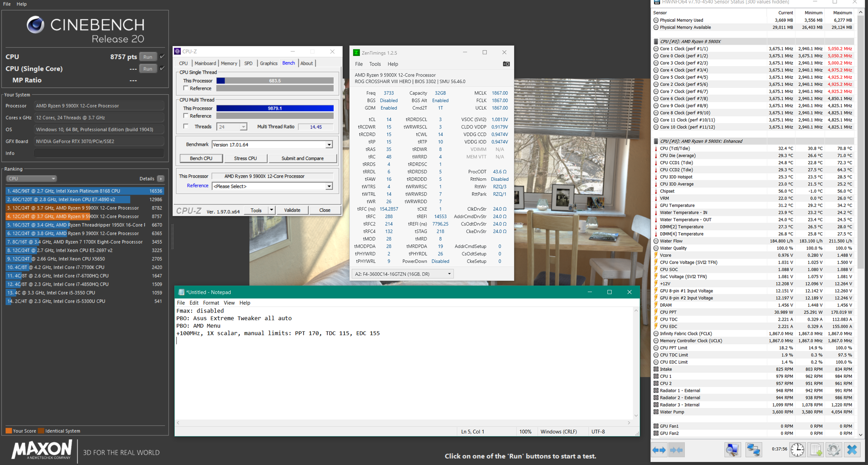Click the clock icon beside Core 1 Clock
This screenshot has width=868, height=465.
[x=656, y=49]
